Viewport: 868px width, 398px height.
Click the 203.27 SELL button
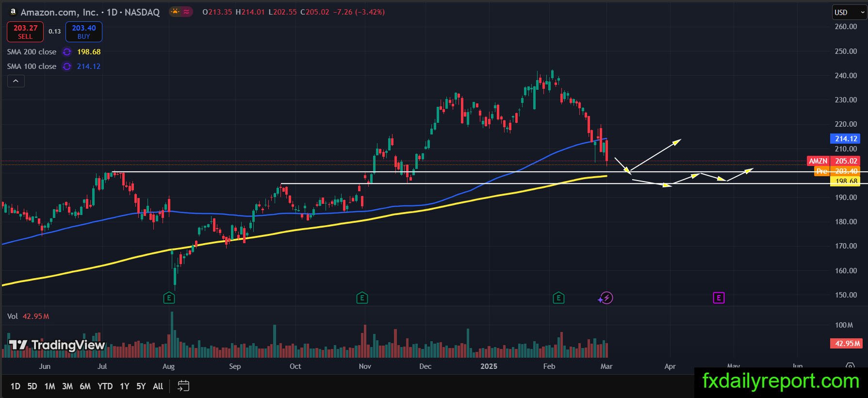coord(25,32)
